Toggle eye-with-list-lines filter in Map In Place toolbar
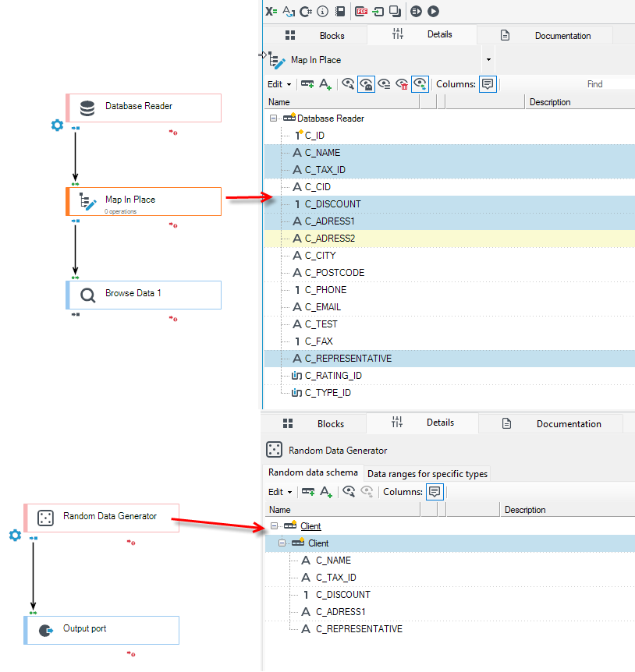This screenshot has height=672, width=635. click(384, 84)
